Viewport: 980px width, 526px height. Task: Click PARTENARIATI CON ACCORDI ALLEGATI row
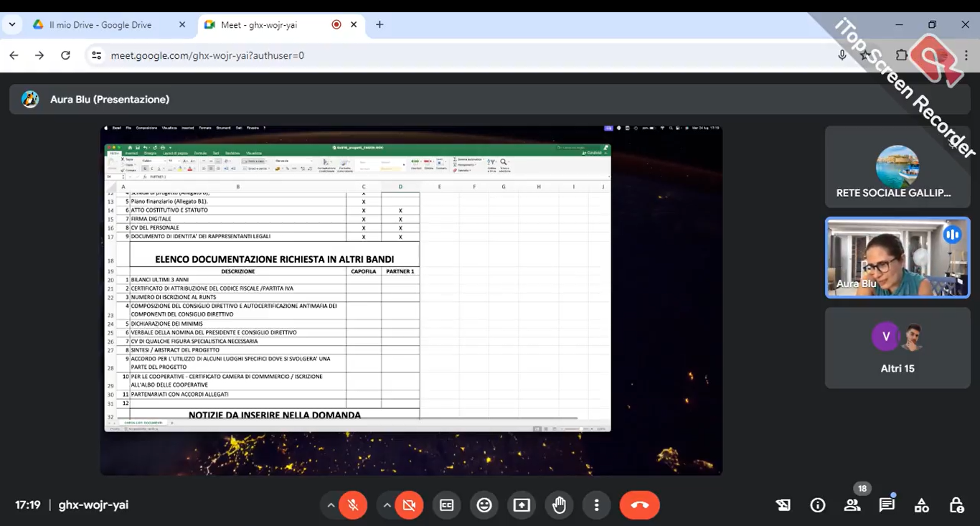tap(238, 394)
